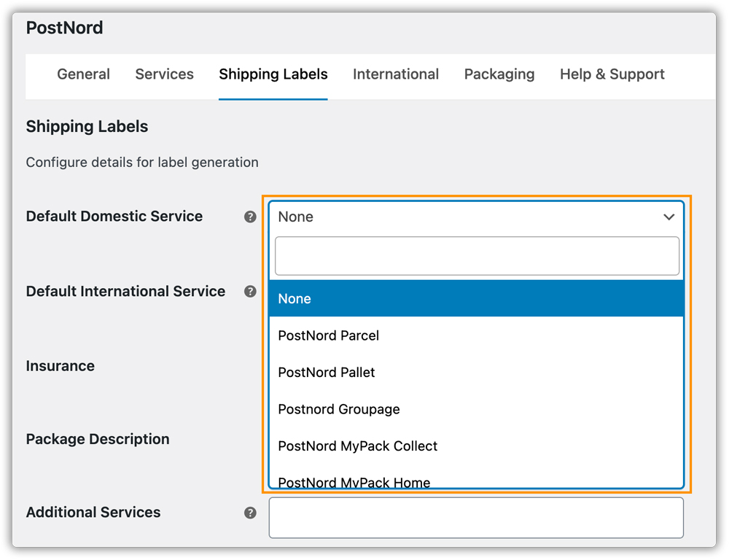The width and height of the screenshot is (729, 560).
Task: Click the Package Description label
Action: tap(98, 439)
